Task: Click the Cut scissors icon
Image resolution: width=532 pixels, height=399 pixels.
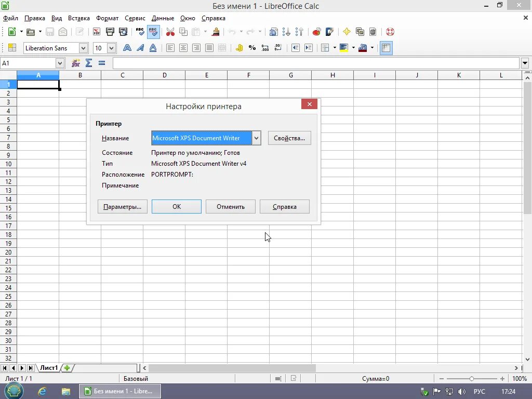Action: coord(170,32)
